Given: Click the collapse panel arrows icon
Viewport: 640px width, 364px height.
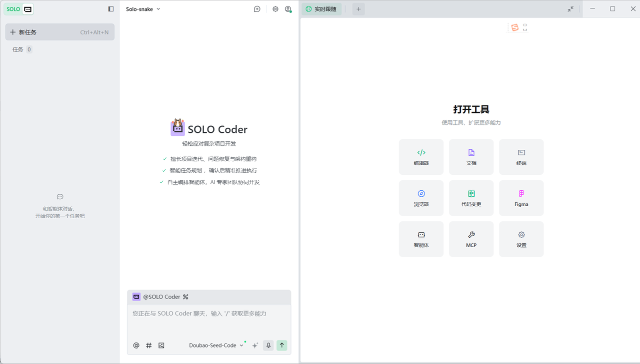Looking at the screenshot, I should coord(570,9).
